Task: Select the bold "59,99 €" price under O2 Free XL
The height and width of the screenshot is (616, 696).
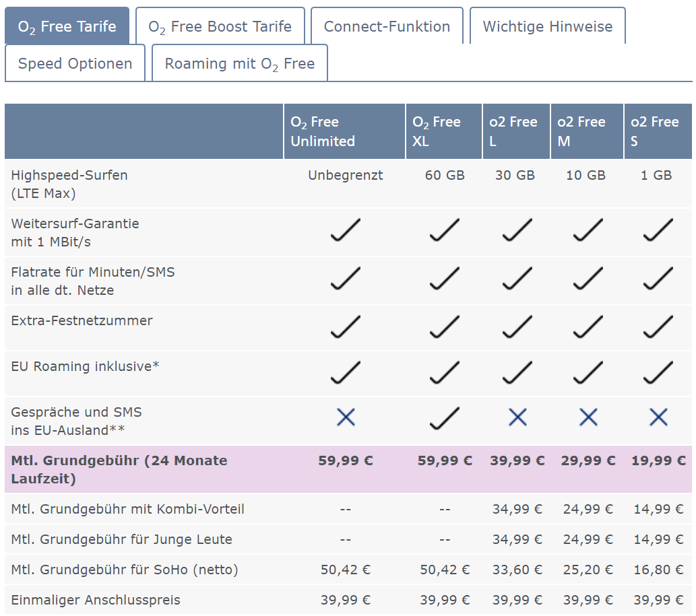Action: point(445,460)
